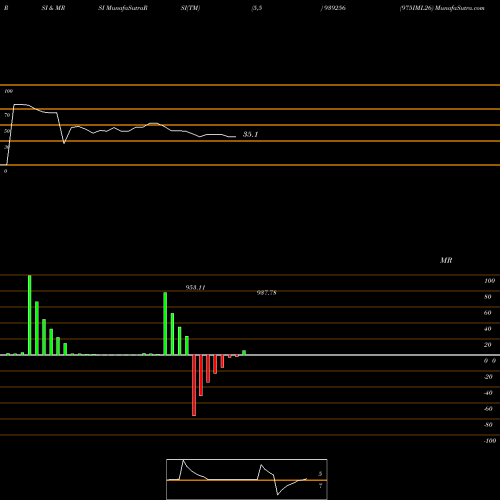This screenshot has height=500, width=500.
Task: Click the RSI axis label '50'
Action: click(7, 131)
